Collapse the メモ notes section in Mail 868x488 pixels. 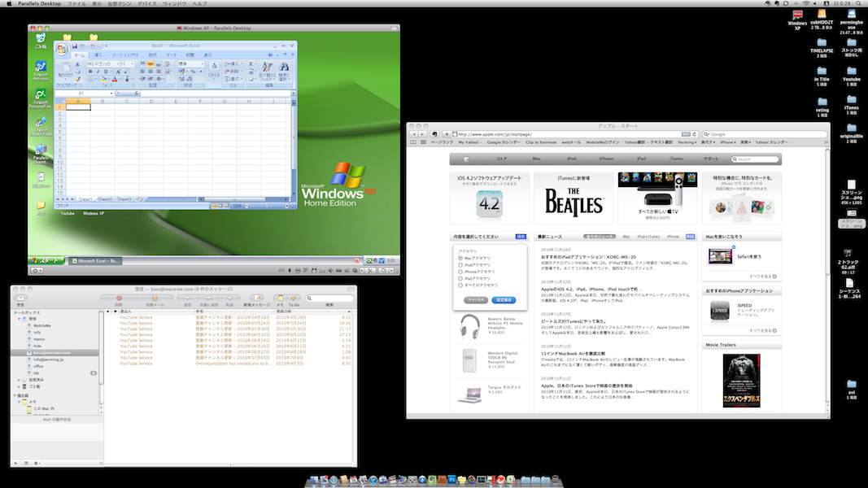click(x=20, y=403)
